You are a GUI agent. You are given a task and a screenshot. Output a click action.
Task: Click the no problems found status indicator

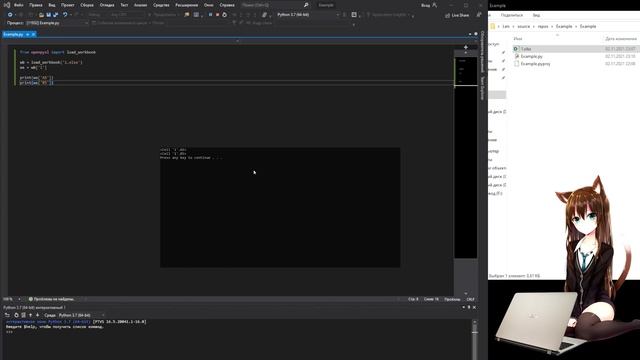[x=51, y=299]
